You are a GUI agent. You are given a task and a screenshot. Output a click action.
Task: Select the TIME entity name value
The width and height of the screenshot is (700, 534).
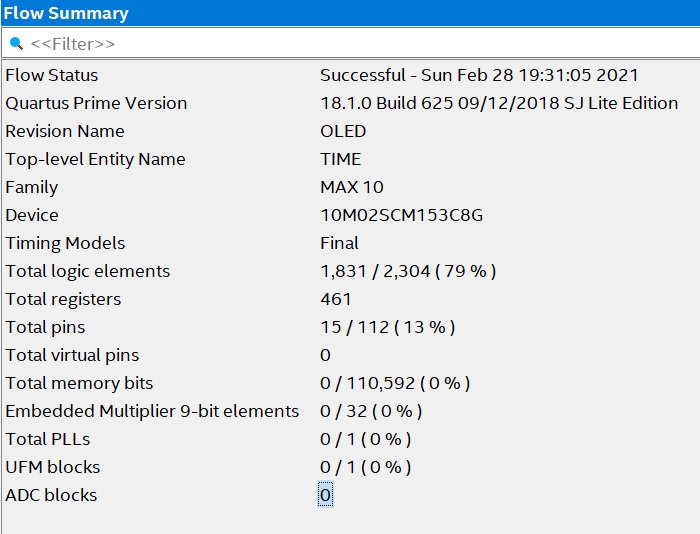341,159
